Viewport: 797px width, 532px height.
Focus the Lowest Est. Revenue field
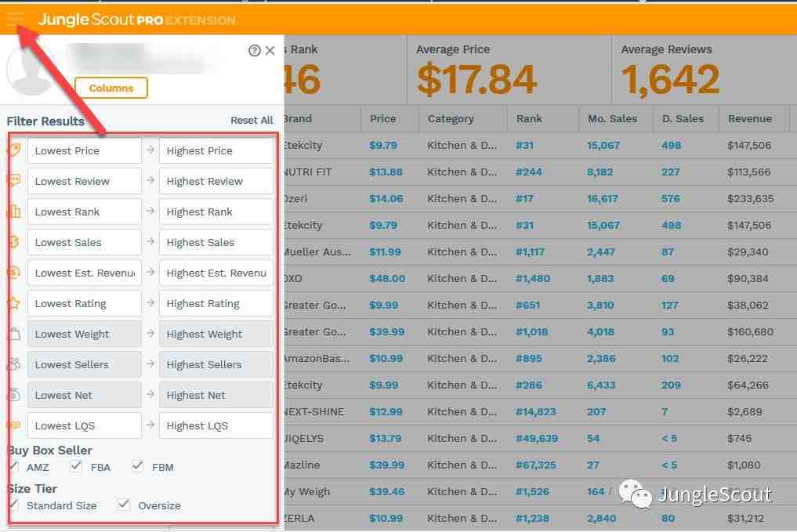click(85, 273)
